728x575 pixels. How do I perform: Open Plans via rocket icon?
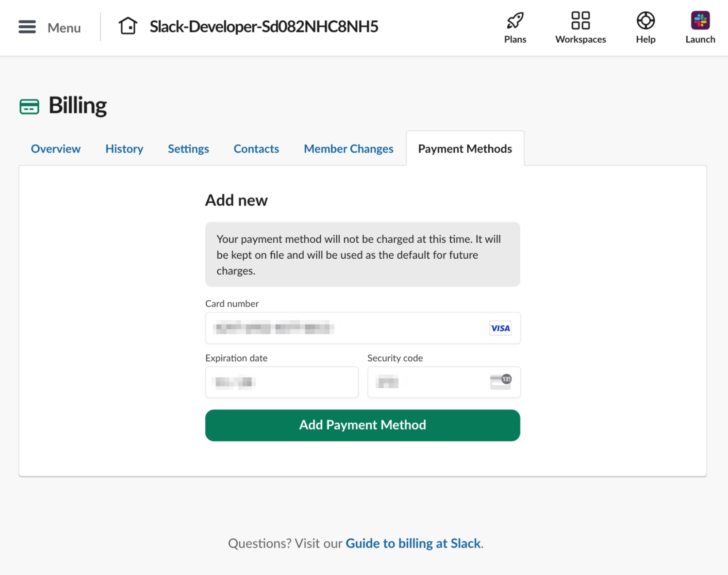(515, 20)
